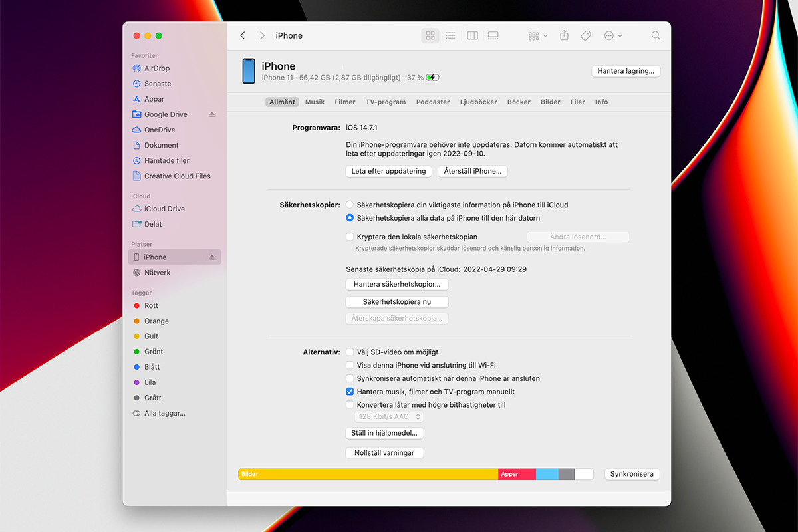Select the Rött red tag
The image size is (798, 532).
pyautogui.click(x=151, y=305)
